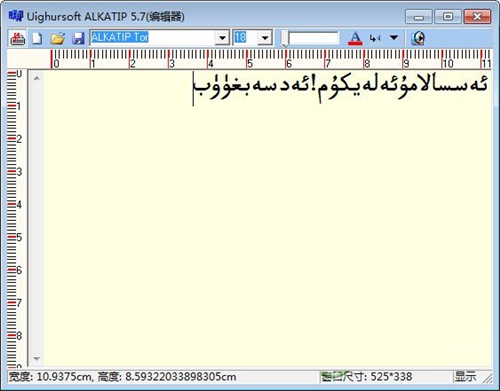
Task: Click inside the font name box
Action: 153,38
